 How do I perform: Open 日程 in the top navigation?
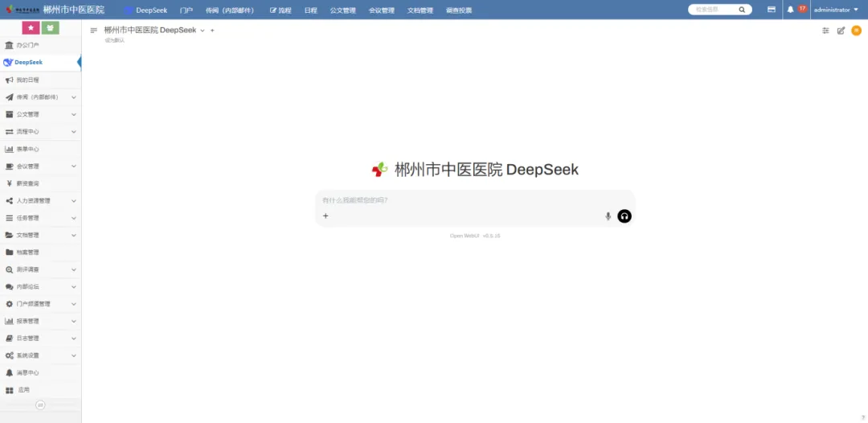(x=310, y=10)
